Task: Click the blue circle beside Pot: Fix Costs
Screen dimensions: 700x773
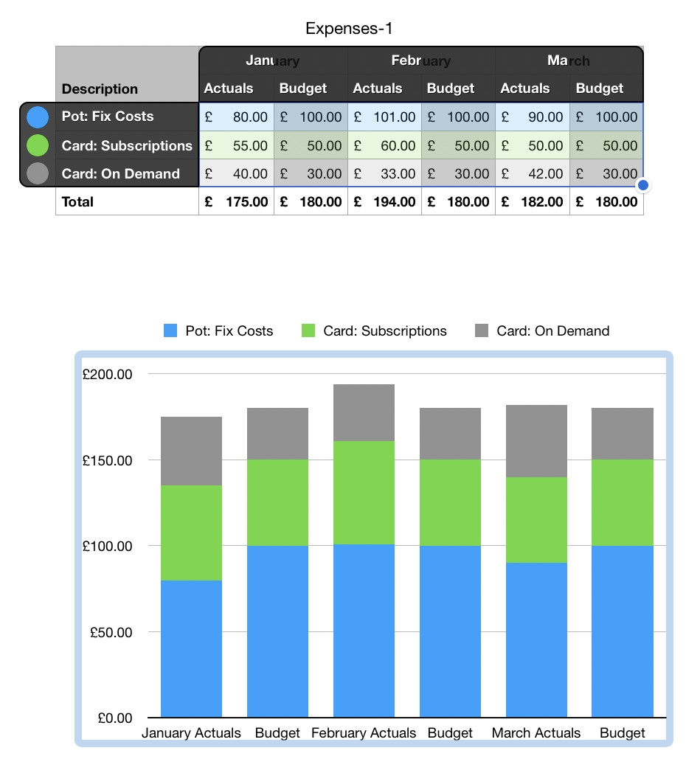Action: (x=37, y=117)
